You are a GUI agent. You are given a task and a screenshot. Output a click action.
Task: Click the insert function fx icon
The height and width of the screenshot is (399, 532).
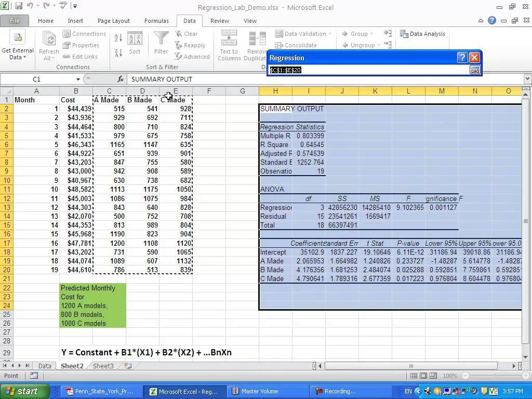[121, 79]
